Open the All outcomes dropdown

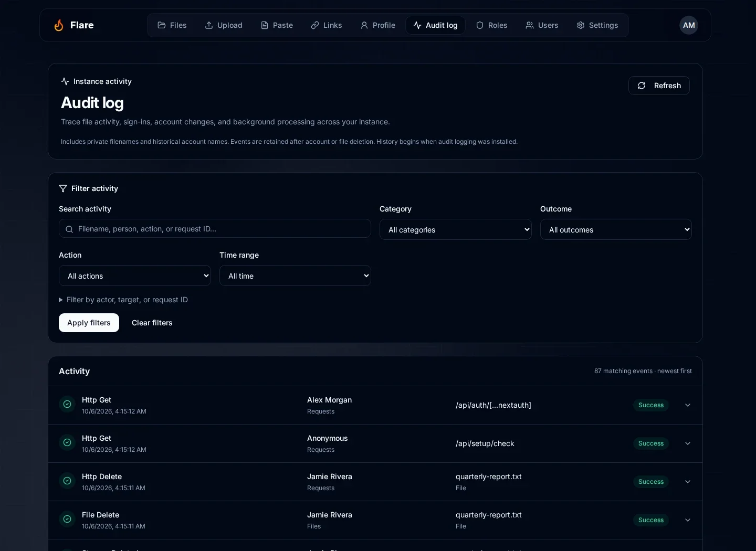[616, 229]
